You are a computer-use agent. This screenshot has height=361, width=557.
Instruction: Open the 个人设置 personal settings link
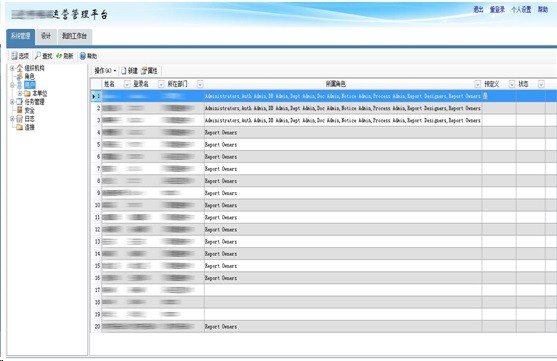click(x=521, y=10)
